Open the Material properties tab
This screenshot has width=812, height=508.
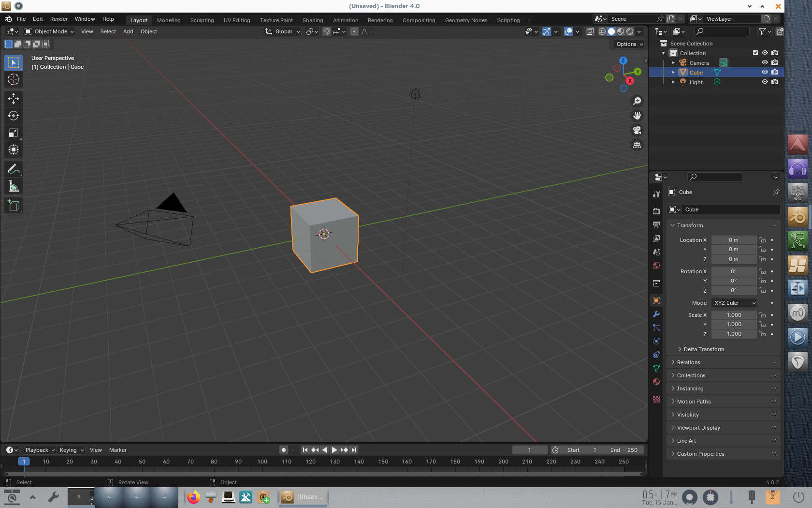(x=656, y=382)
